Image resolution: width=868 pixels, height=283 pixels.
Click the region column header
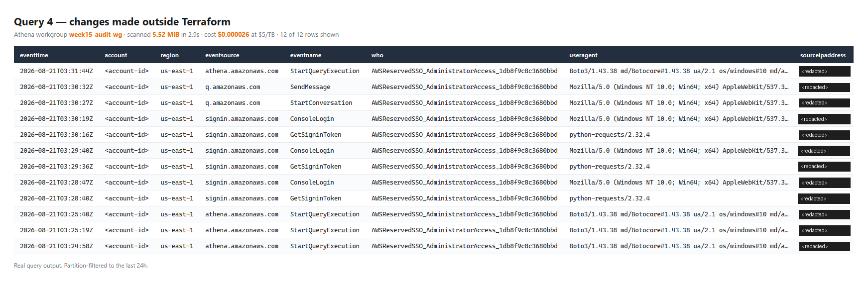coord(169,55)
